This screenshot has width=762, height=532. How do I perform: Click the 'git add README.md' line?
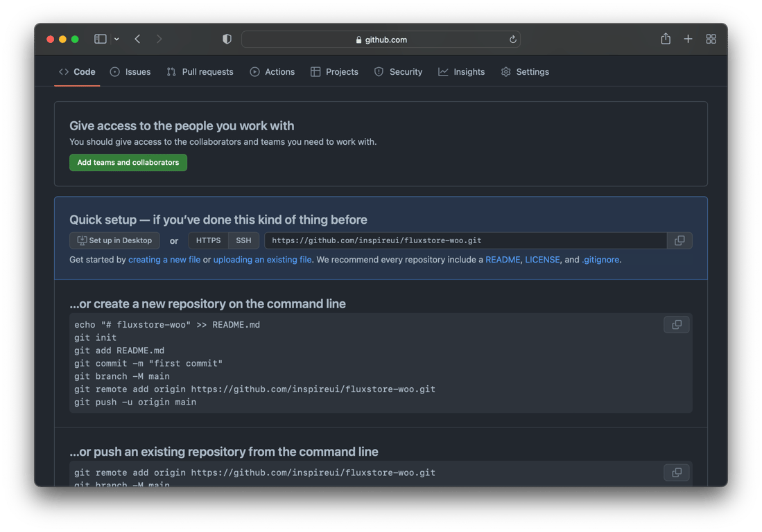[x=119, y=351]
